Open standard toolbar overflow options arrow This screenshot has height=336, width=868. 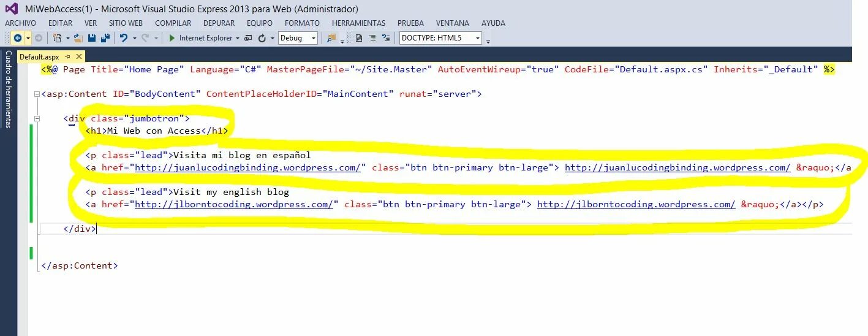click(x=342, y=41)
